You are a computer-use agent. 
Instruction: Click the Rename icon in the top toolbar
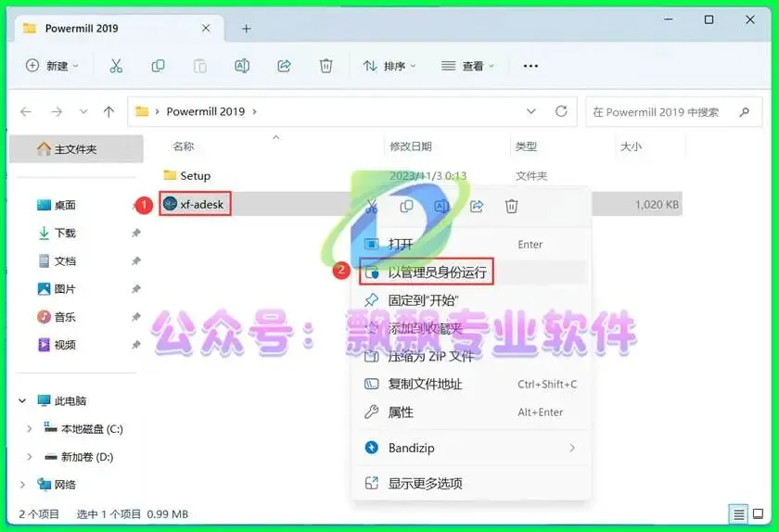tap(242, 66)
